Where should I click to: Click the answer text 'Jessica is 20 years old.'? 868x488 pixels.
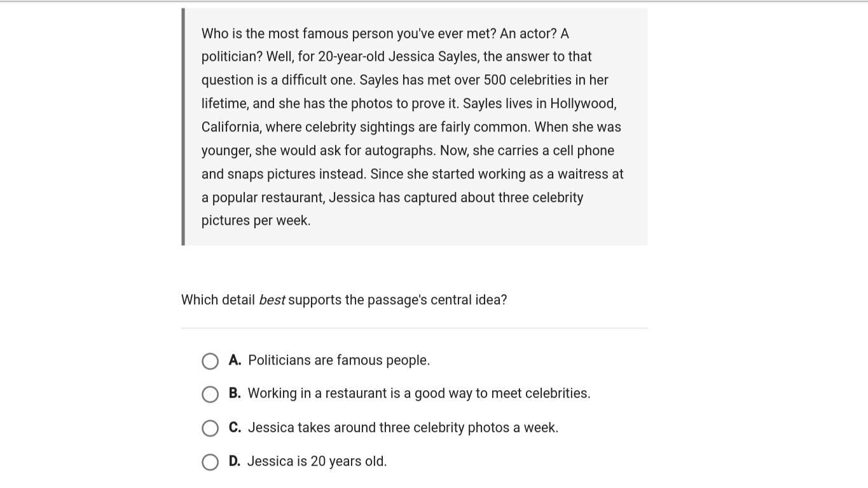pos(317,461)
